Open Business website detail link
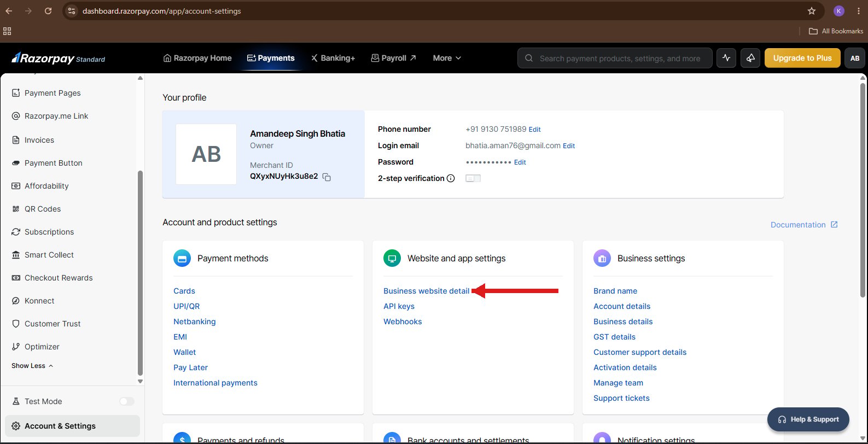 pyautogui.click(x=427, y=291)
